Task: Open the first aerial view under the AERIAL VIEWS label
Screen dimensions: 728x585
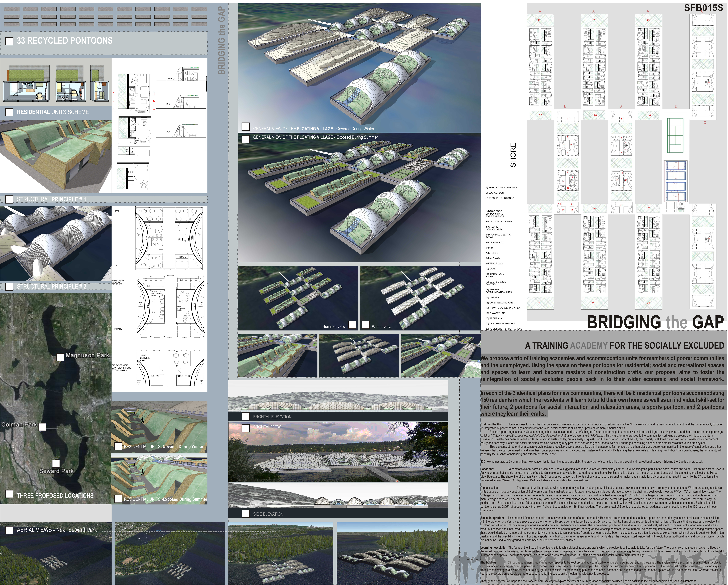Action: pyautogui.click(x=56, y=553)
